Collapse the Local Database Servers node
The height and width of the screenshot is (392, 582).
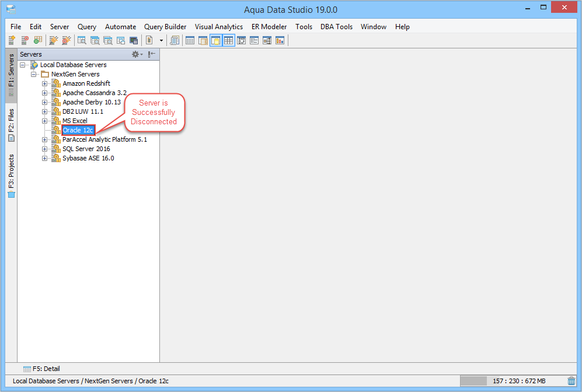click(22, 65)
